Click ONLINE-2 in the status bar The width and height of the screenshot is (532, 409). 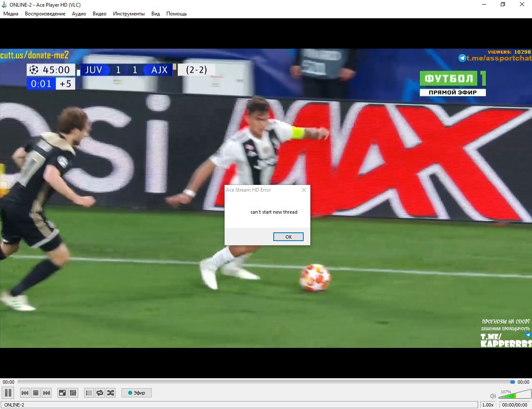14,405
